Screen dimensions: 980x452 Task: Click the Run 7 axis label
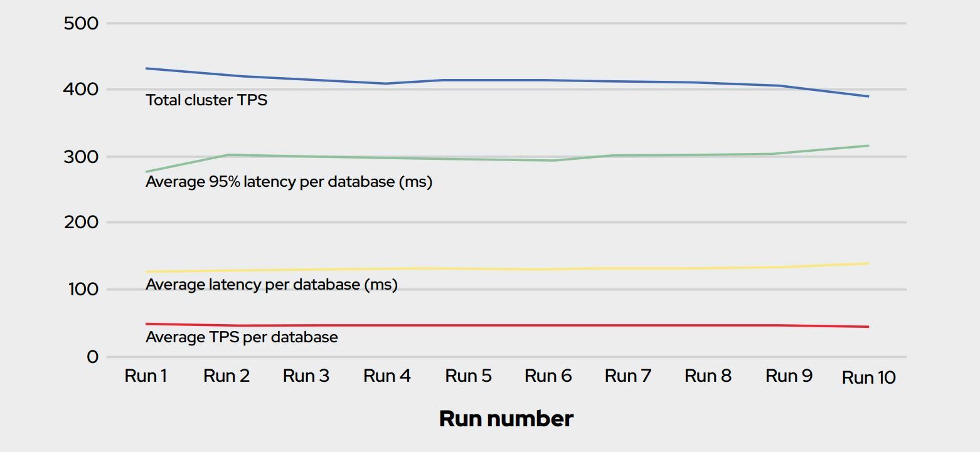click(628, 376)
